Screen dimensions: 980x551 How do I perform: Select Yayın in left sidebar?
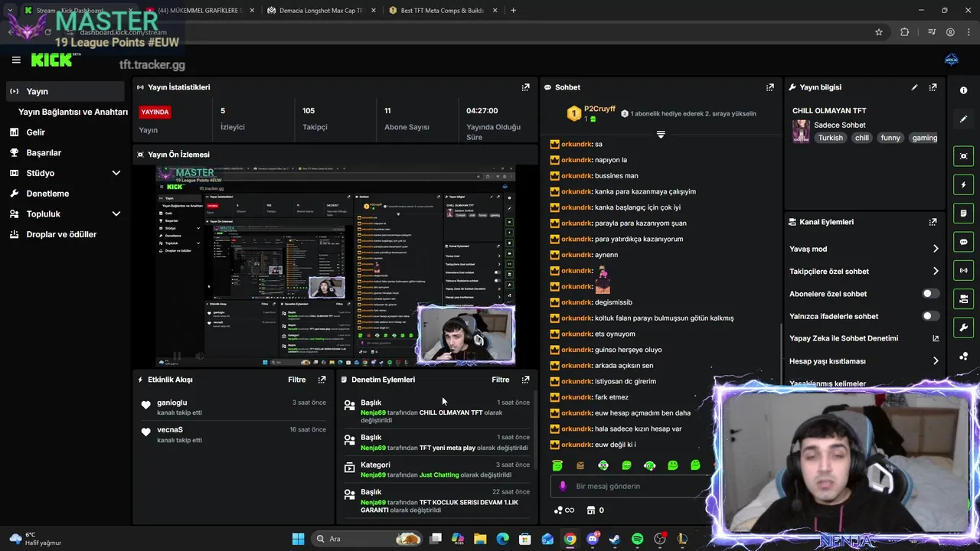click(x=65, y=91)
